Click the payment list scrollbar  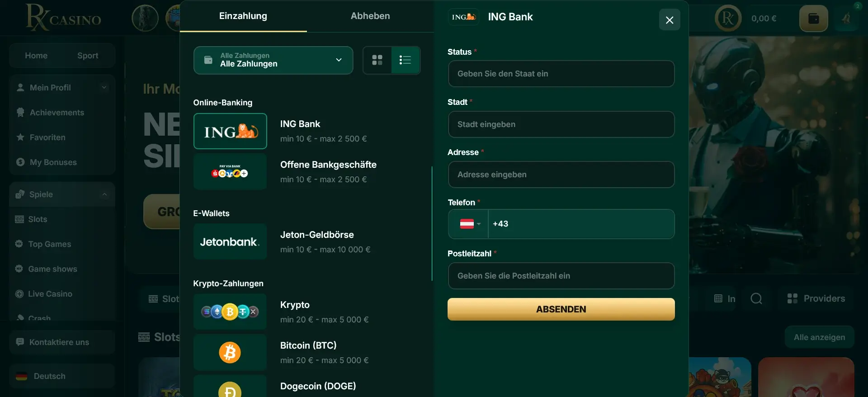[x=432, y=223]
